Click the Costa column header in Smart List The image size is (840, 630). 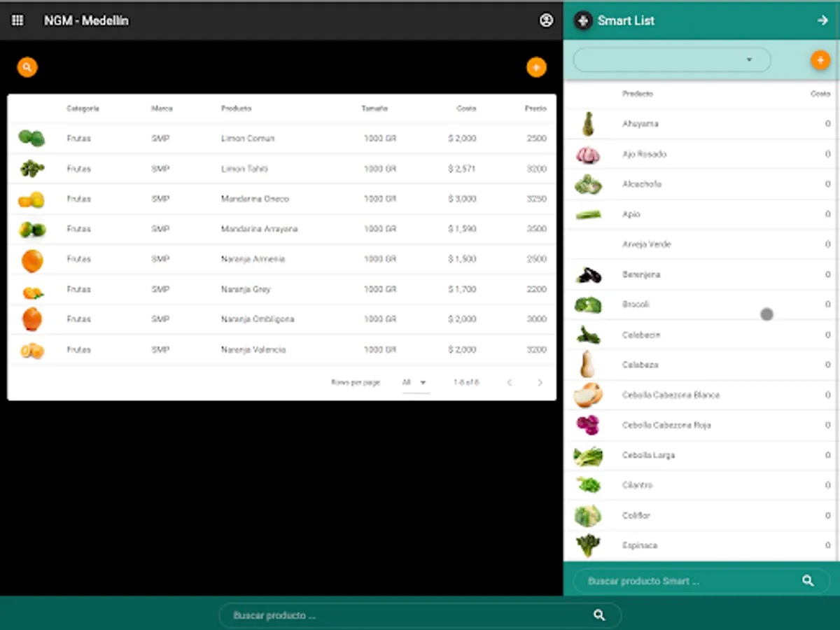pos(821,93)
